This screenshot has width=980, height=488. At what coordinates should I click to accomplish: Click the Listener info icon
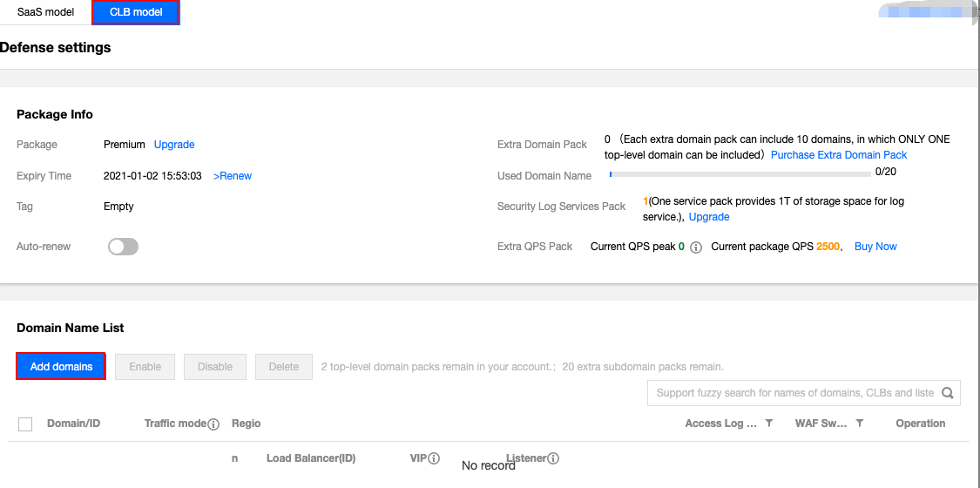point(552,458)
